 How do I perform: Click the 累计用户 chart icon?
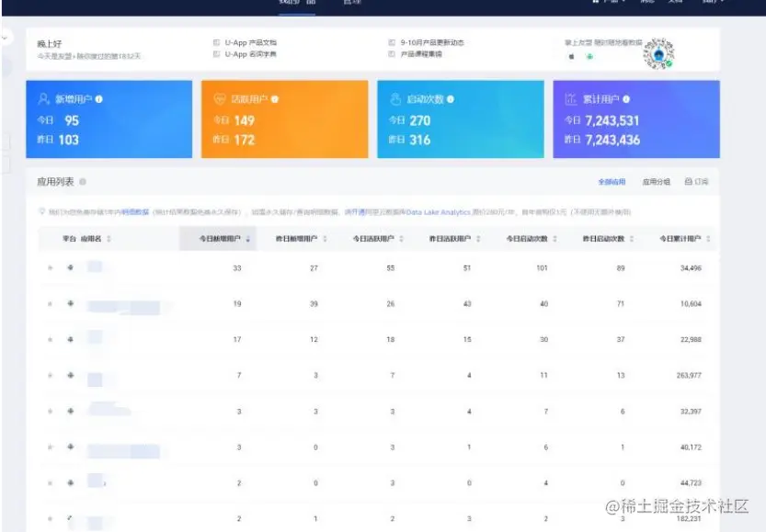571,99
